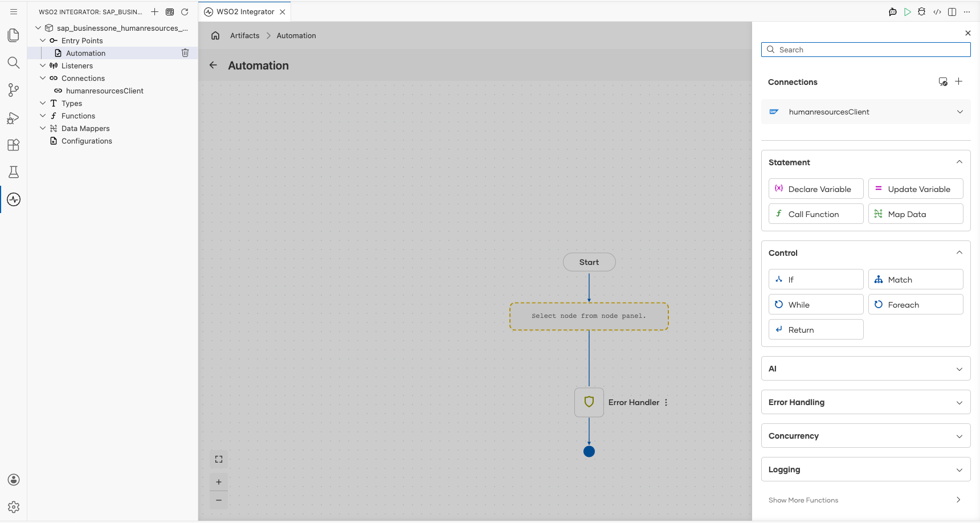Add an If control node
Screen dimensions: 980x523
pos(816,279)
